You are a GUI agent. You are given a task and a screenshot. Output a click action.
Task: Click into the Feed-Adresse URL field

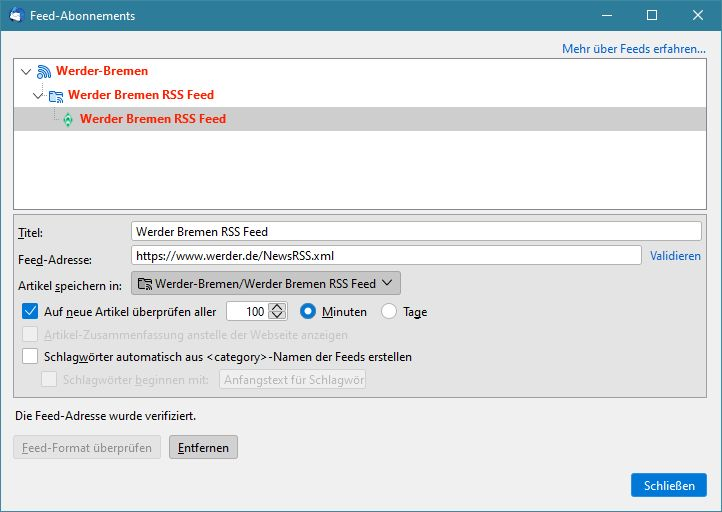[386, 255]
